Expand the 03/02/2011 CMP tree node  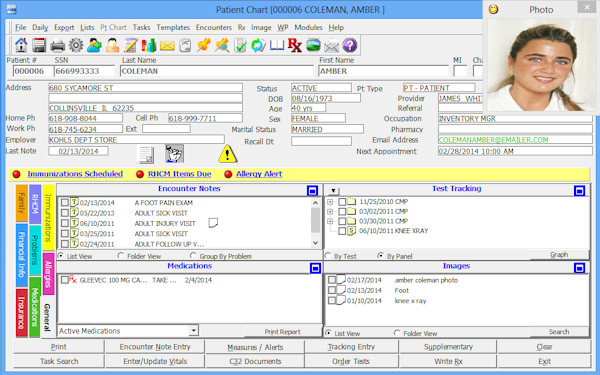(330, 211)
